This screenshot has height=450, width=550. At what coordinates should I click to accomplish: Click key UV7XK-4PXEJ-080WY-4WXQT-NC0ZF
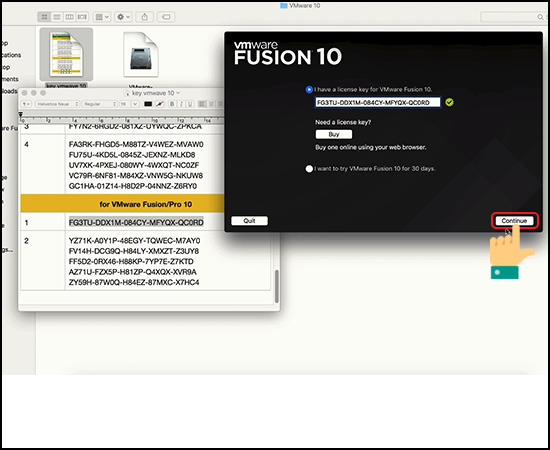[x=134, y=165]
